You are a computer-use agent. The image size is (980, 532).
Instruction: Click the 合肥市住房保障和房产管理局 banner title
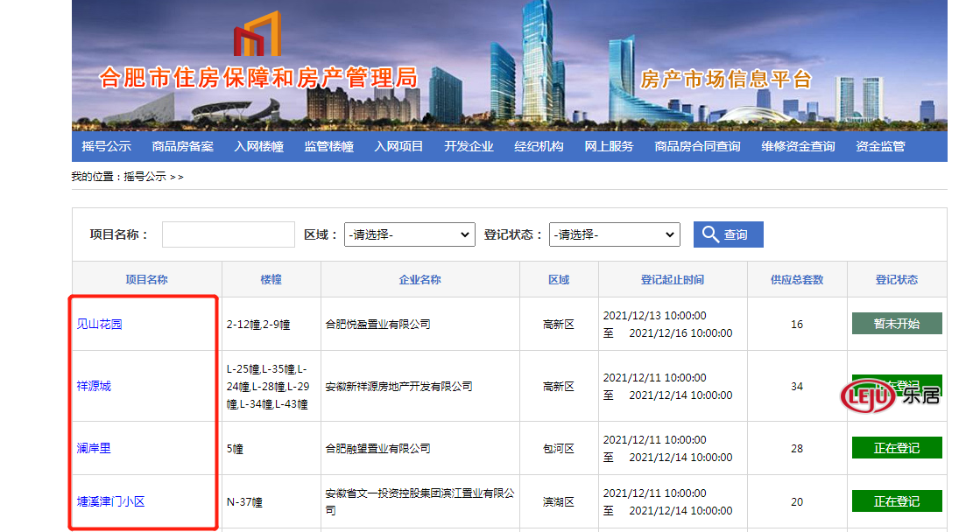(x=258, y=78)
